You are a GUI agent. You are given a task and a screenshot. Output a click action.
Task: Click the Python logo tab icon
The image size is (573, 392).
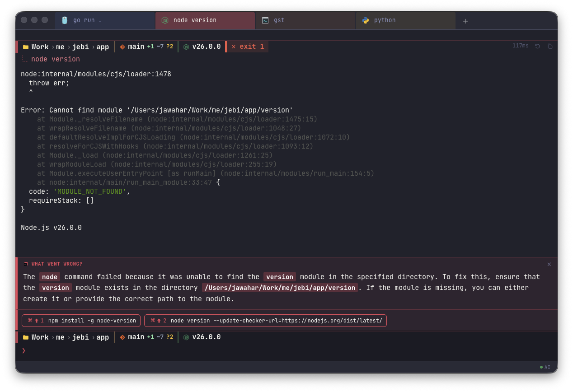(366, 20)
